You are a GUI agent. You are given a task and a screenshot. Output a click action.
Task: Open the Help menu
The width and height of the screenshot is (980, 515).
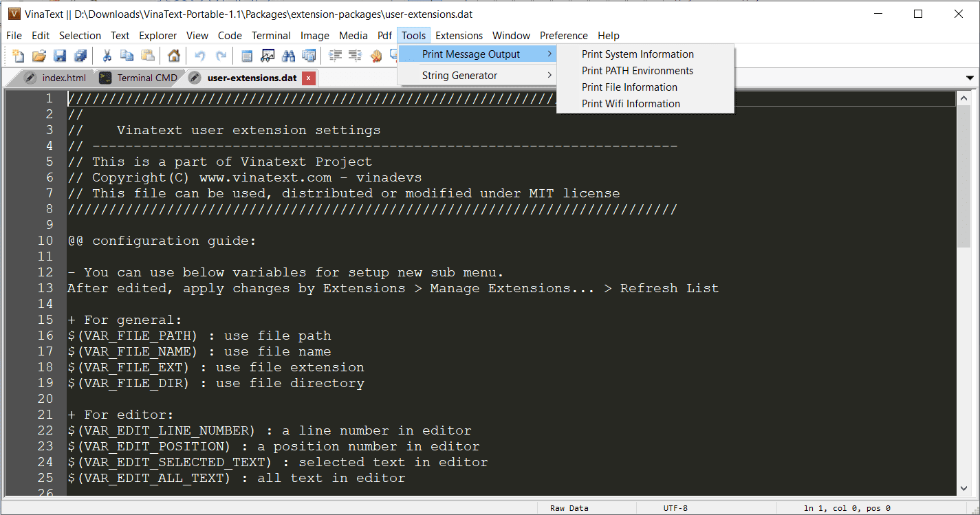pos(609,36)
